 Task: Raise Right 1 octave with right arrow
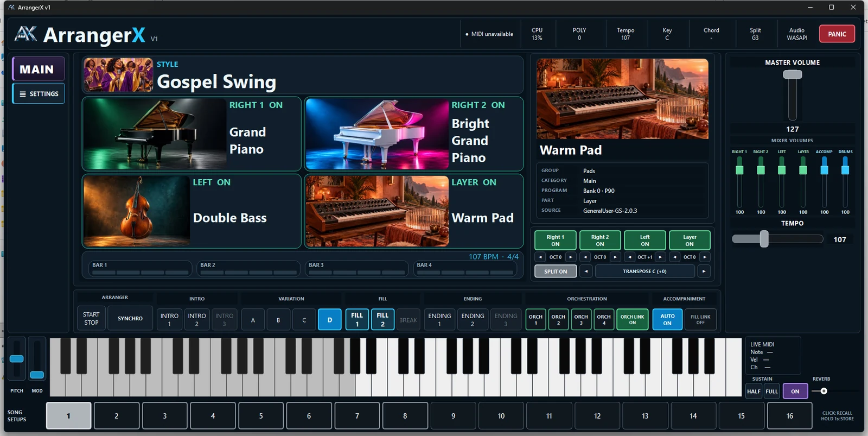(571, 257)
